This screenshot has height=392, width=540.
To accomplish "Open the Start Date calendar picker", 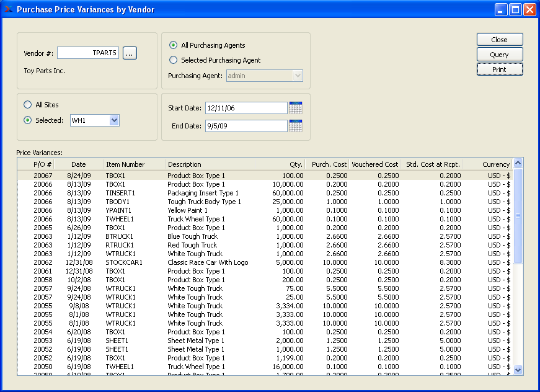I will [x=296, y=108].
